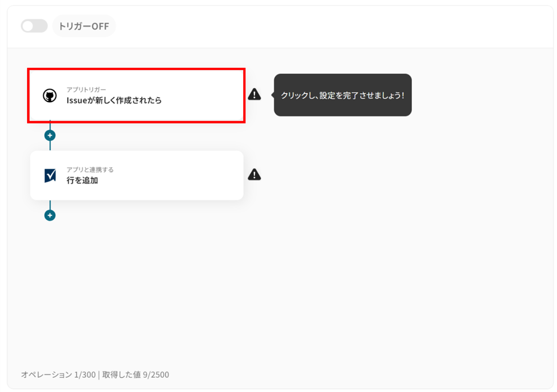Viewport: 557px width, 392px height.
Task: Click 取得した値 9/2500 status text
Action: click(136, 375)
